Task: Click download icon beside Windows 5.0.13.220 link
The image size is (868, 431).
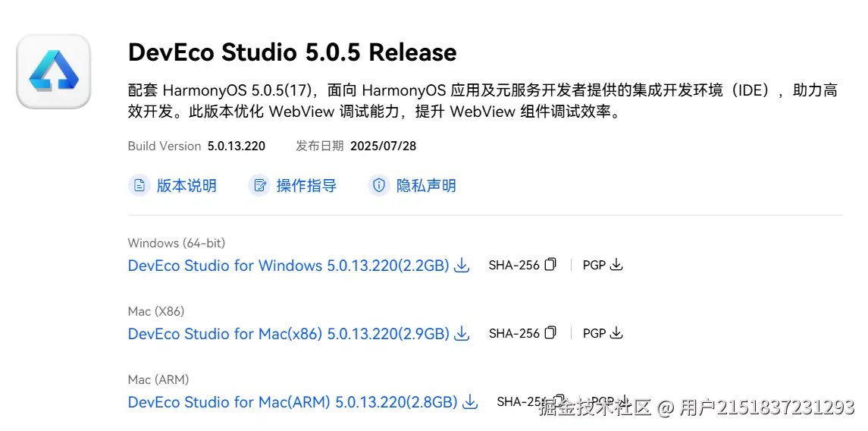Action: click(x=462, y=266)
